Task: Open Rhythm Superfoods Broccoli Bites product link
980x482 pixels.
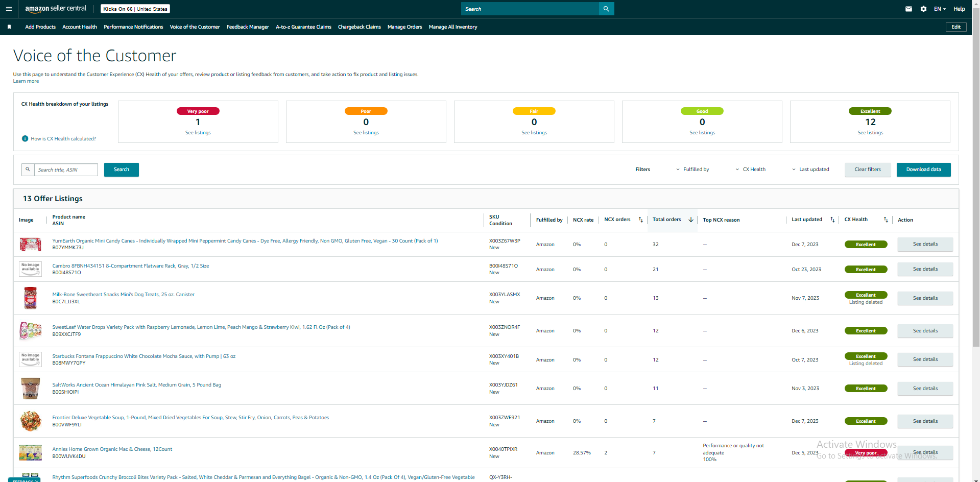Action: [263, 477]
